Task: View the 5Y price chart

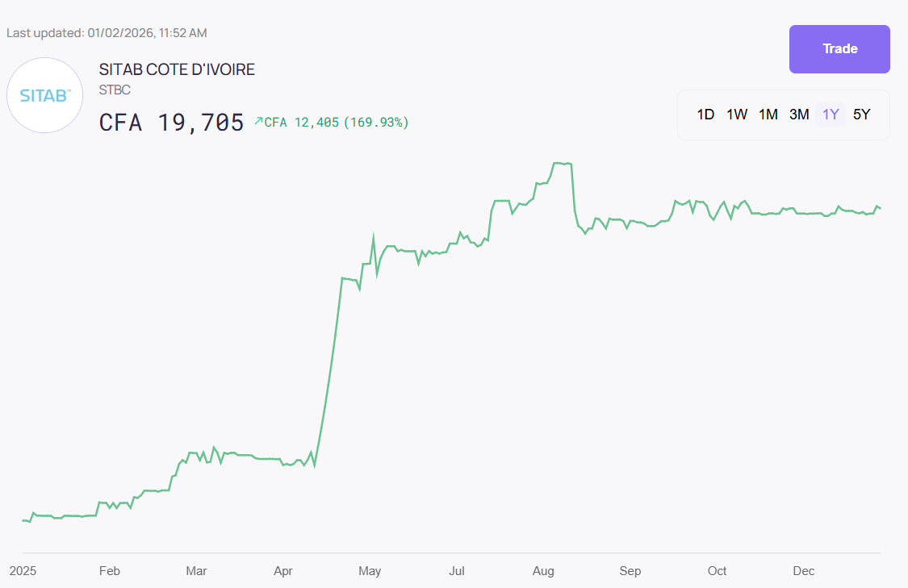Action: 862,115
